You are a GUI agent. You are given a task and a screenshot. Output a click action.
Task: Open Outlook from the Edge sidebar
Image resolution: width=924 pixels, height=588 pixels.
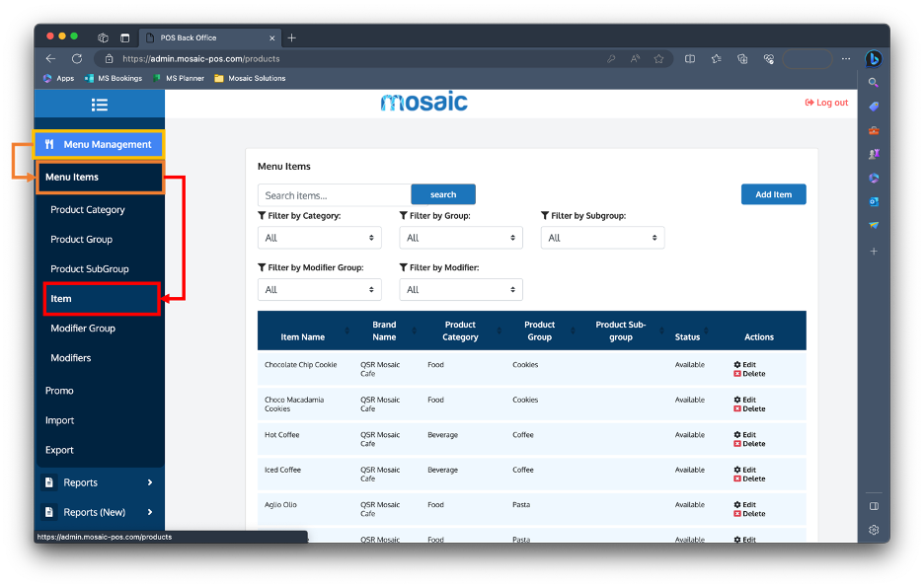point(874,200)
